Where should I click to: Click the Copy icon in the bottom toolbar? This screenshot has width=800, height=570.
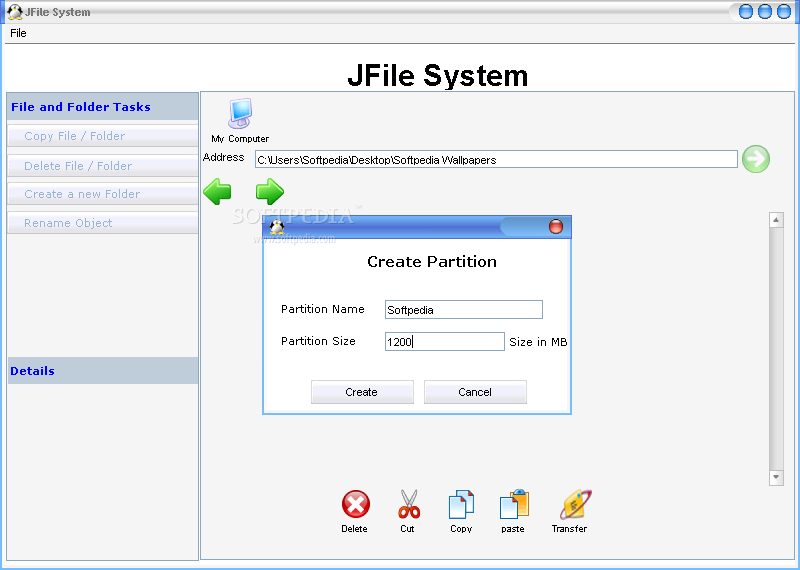coord(461,504)
